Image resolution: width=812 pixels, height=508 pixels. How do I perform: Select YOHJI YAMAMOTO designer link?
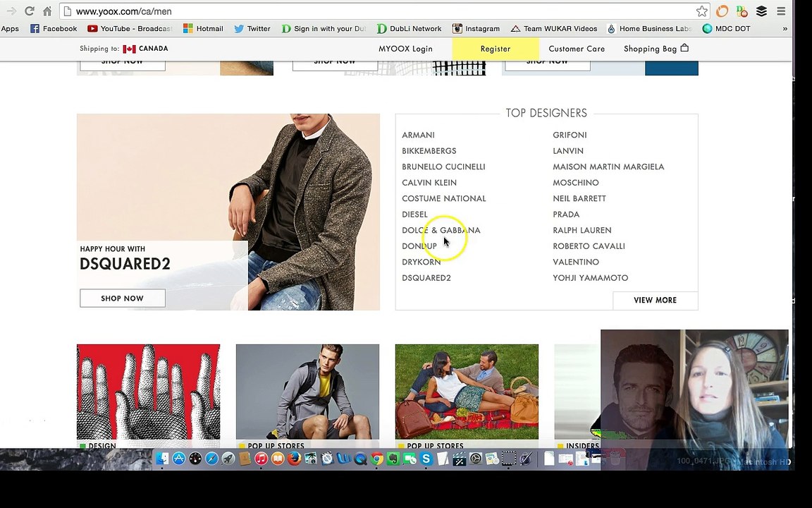591,278
